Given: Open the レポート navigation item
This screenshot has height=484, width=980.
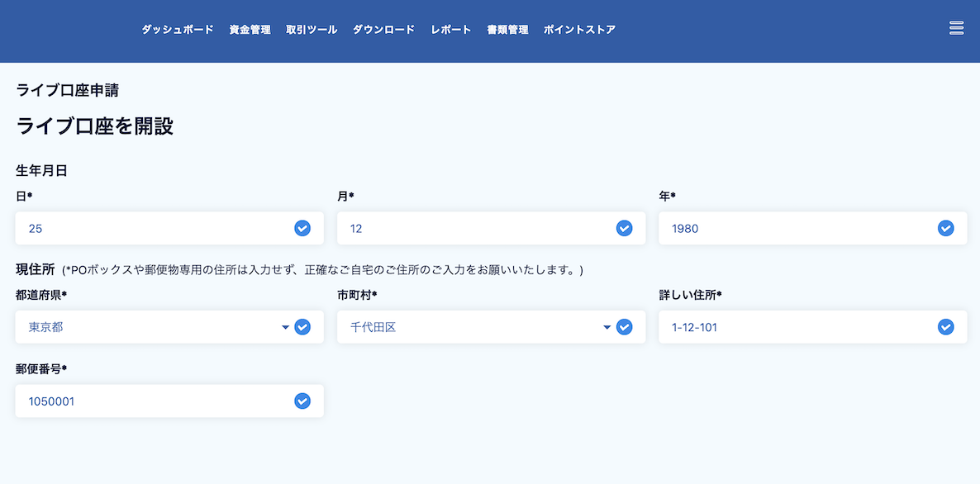Looking at the screenshot, I should coord(451,30).
